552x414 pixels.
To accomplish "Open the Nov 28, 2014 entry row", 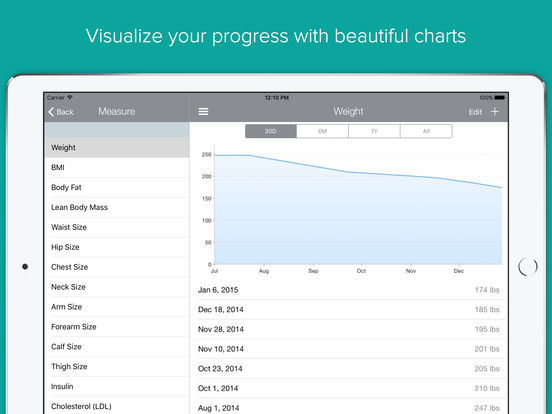I will pos(351,329).
